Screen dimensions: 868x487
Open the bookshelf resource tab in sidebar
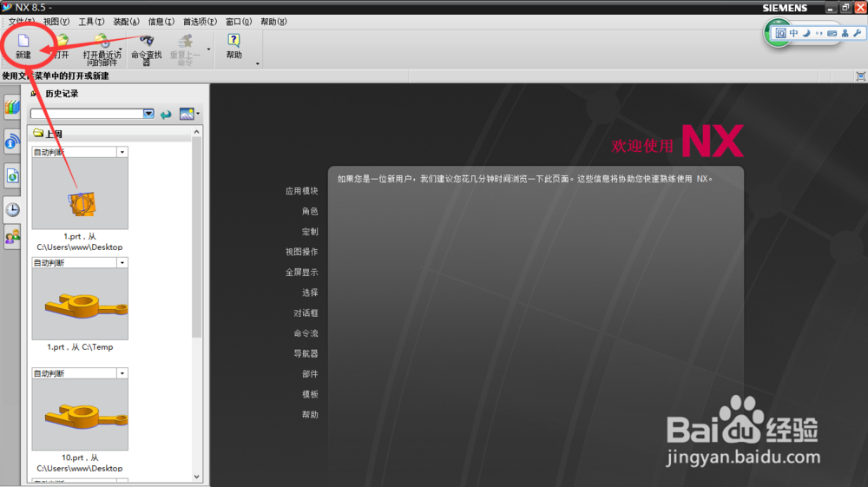12,108
